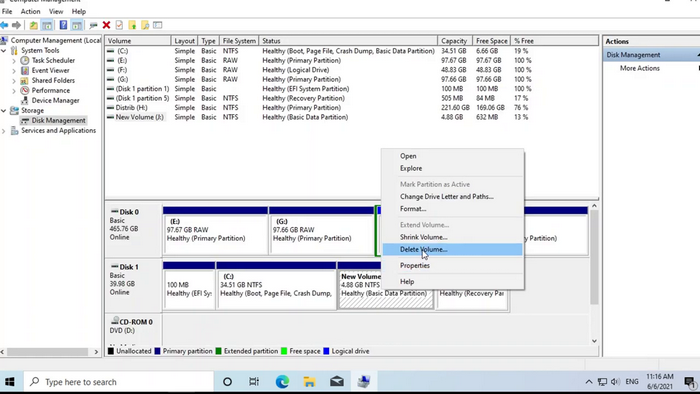The width and height of the screenshot is (700, 394).
Task: Click the disk pane vertical scrollbar thumb
Action: click(594, 257)
